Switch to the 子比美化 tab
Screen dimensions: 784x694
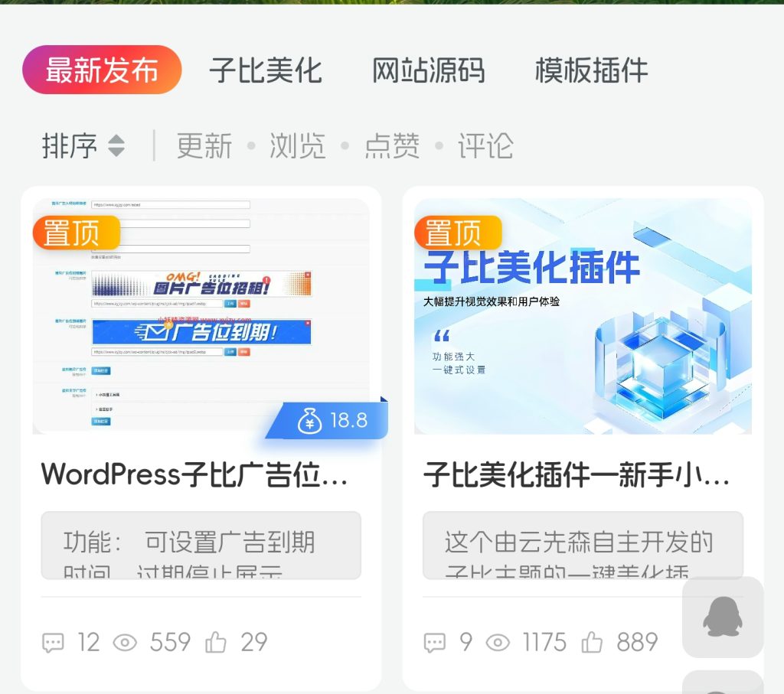pos(266,70)
